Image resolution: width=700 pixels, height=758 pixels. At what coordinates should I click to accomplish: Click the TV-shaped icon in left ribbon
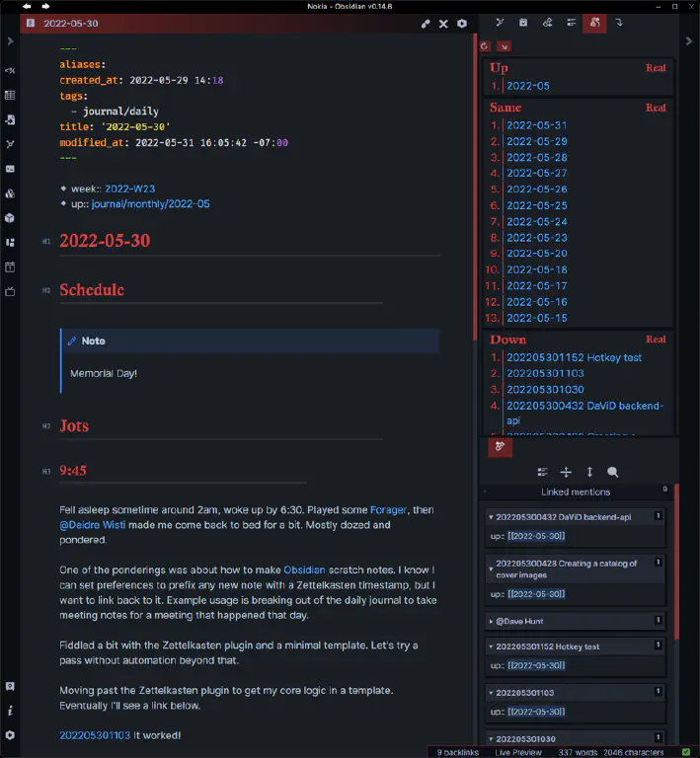click(x=10, y=291)
